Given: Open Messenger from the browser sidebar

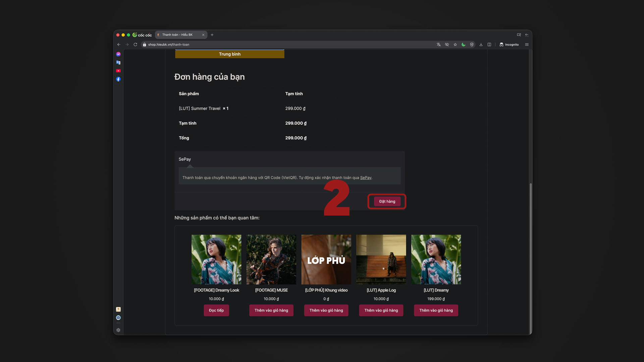Looking at the screenshot, I should (x=118, y=54).
